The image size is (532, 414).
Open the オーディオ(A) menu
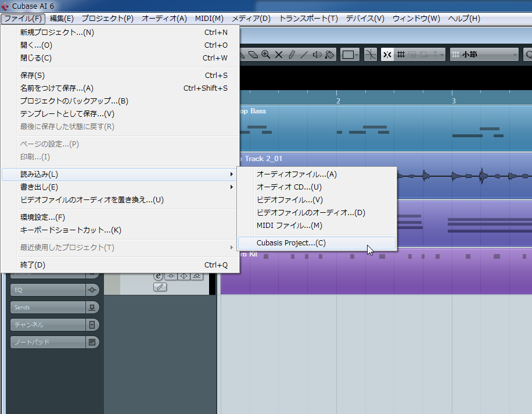tap(164, 19)
